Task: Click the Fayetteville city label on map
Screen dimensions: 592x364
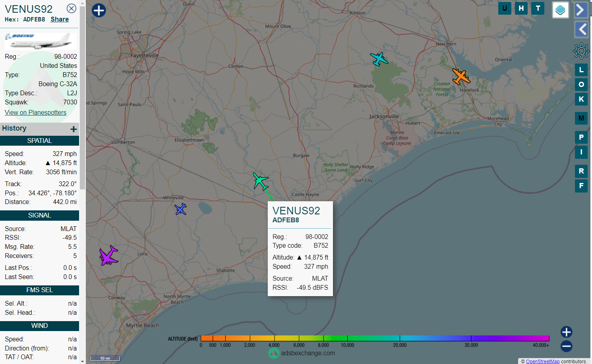Action: click(x=144, y=55)
